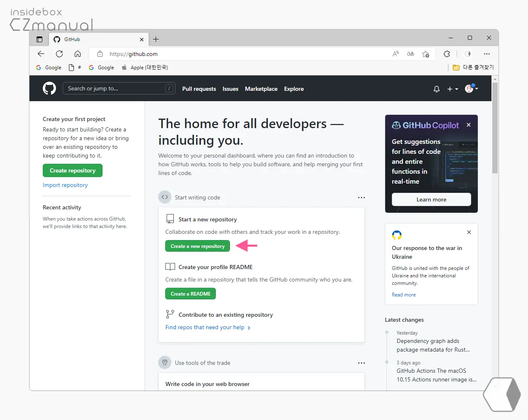Select the GitHub browser tab

[98, 39]
